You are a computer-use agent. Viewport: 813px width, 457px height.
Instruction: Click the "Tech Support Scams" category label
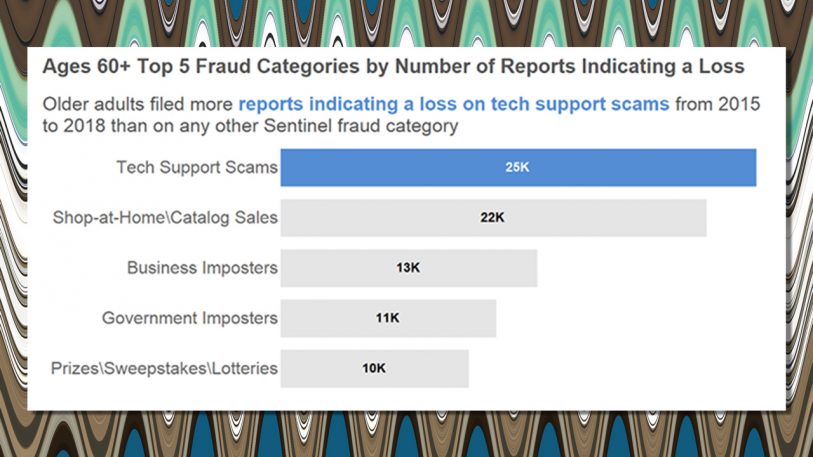197,167
